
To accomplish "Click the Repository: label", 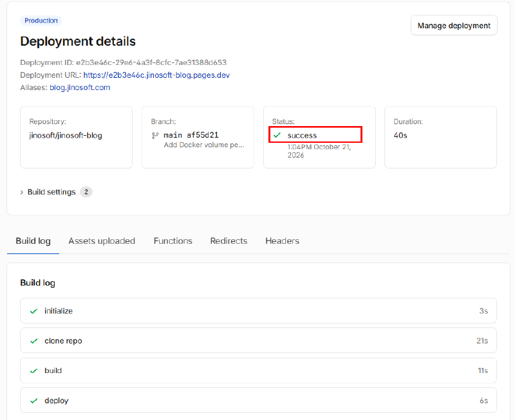I will pos(48,122).
